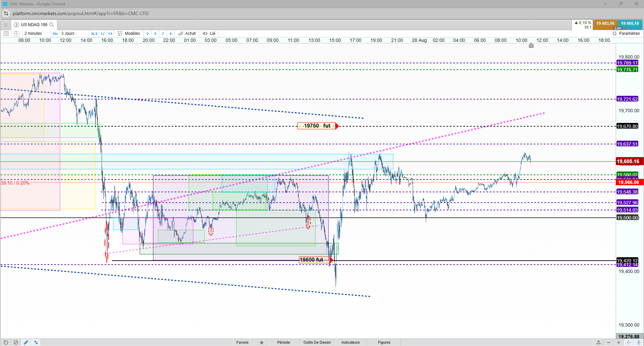Open the Paramètres settings link

tap(626, 33)
